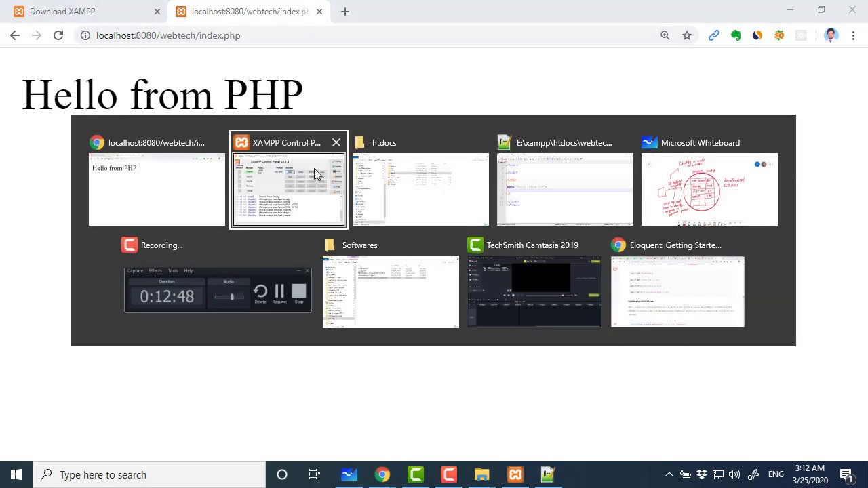The width and height of the screenshot is (868, 488).
Task: Open a new browser tab
Action: 345,12
